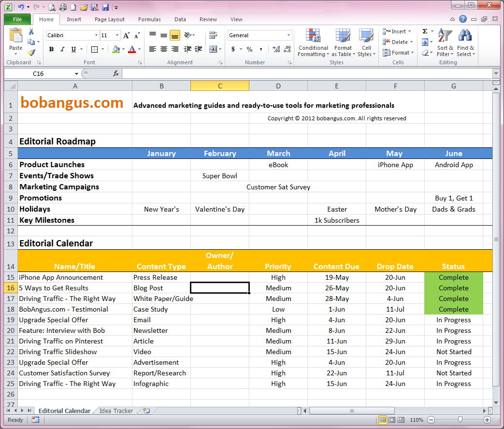The height and width of the screenshot is (429, 504).
Task: Click the Format Painter brush icon
Action: 31,53
